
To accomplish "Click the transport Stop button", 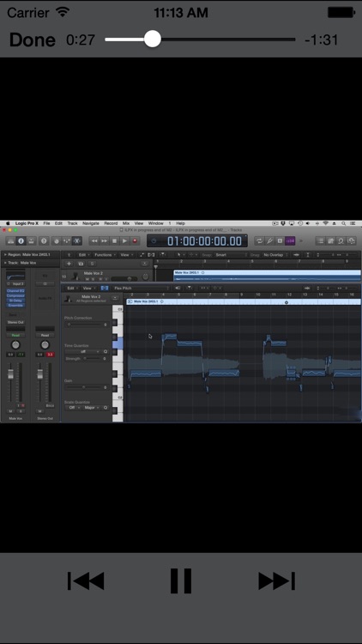I will (114, 241).
